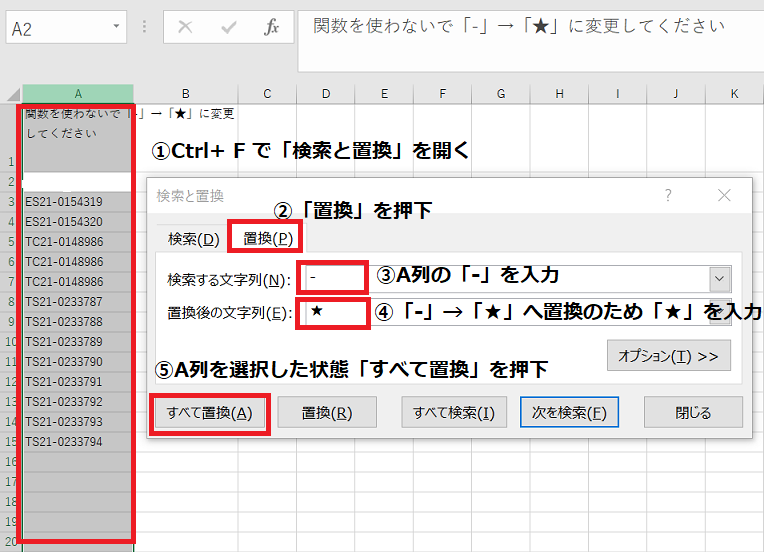Expand the search string history dropdown
The width and height of the screenshot is (764, 552).
720,279
